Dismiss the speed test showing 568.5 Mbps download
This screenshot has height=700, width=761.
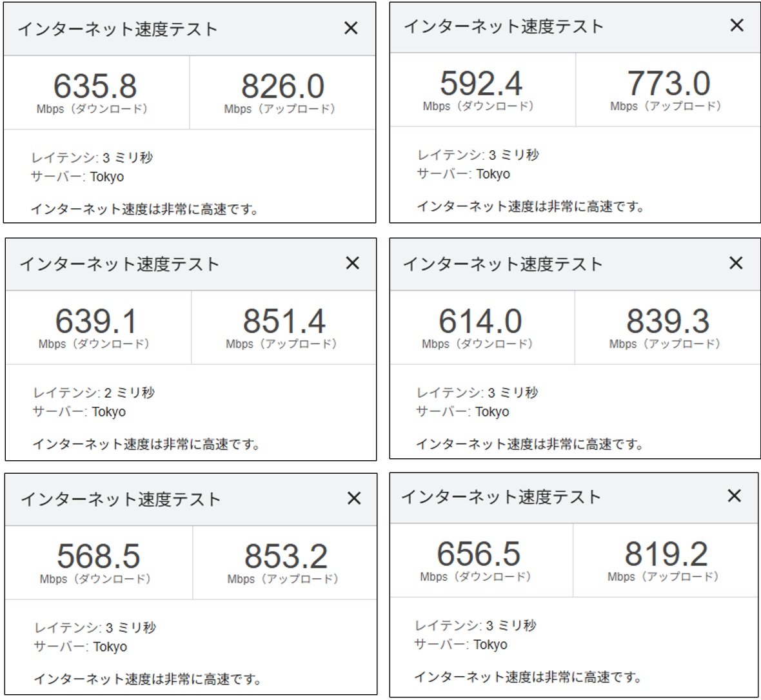click(353, 498)
